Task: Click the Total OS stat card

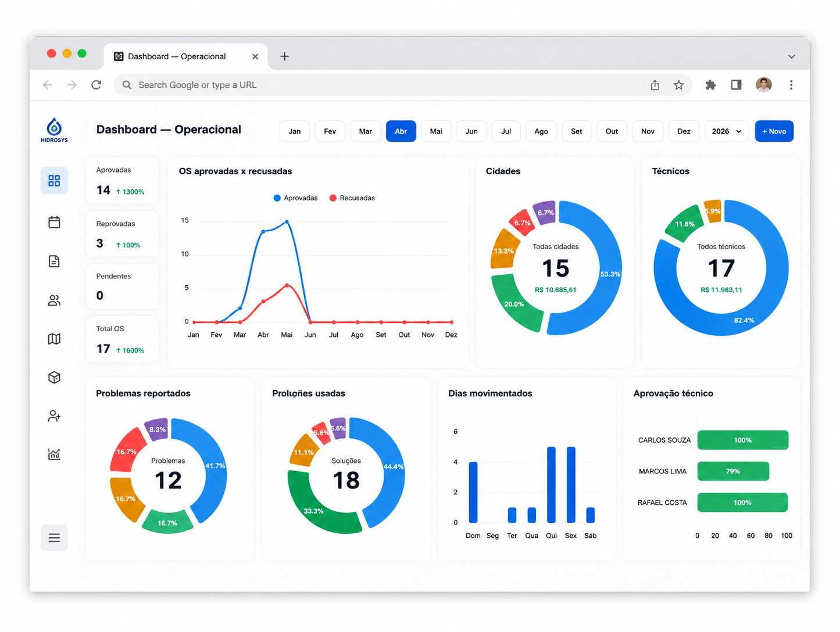Action: pos(122,339)
